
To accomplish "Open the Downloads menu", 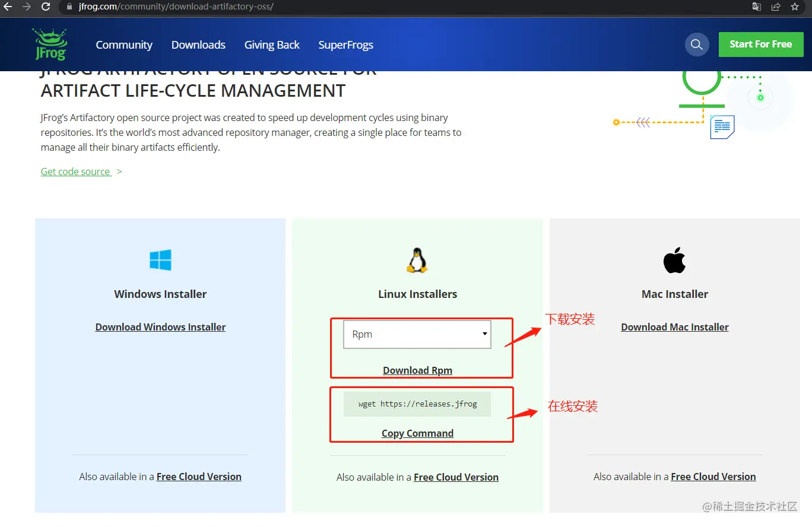I will (198, 45).
